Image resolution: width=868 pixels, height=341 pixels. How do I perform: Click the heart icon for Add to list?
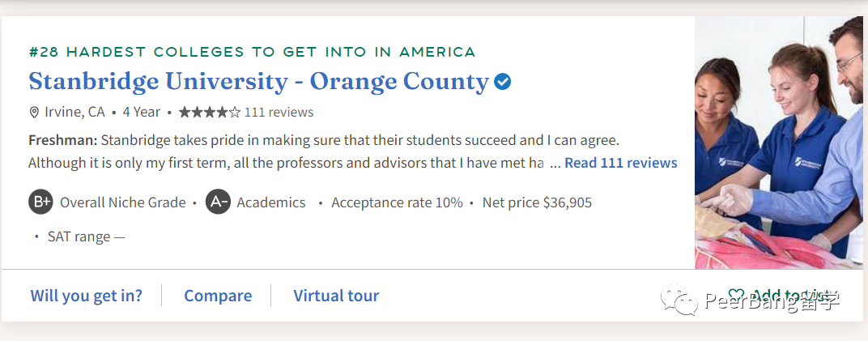point(736,296)
